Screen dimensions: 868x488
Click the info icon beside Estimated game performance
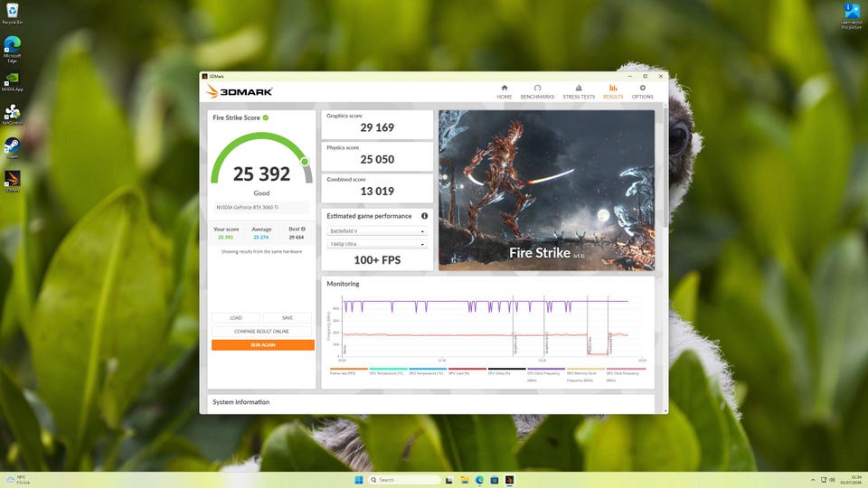pyautogui.click(x=425, y=216)
